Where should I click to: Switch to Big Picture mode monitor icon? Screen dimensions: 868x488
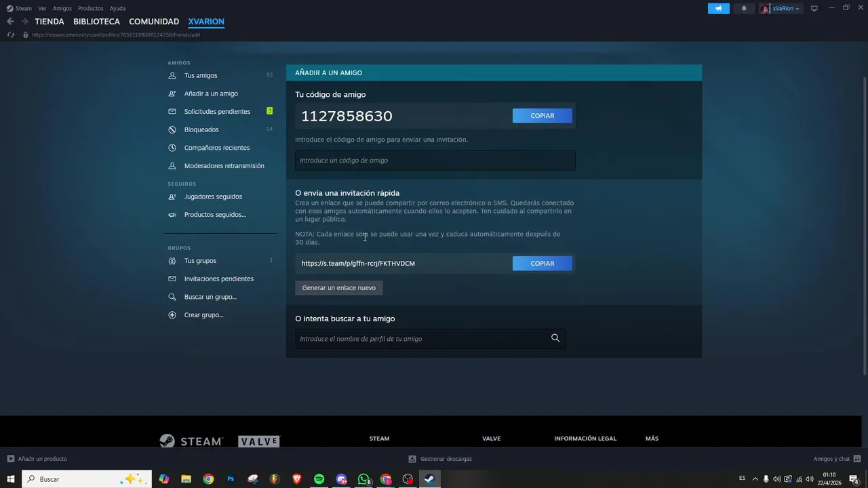tap(814, 8)
